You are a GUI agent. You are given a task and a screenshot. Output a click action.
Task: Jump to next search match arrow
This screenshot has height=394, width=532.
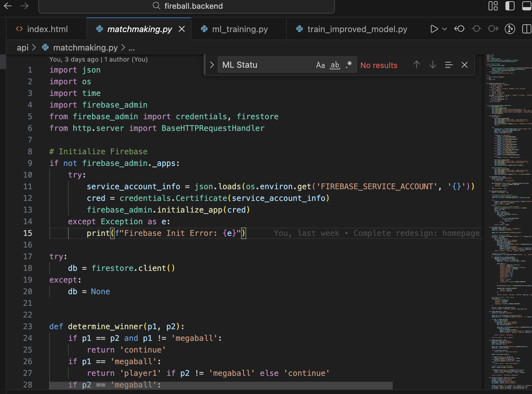click(x=433, y=65)
